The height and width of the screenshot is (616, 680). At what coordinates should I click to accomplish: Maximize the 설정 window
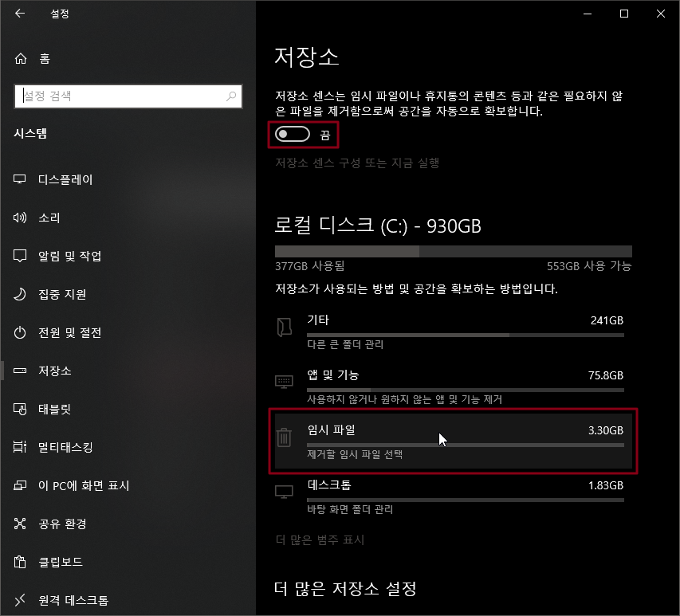tap(624, 14)
